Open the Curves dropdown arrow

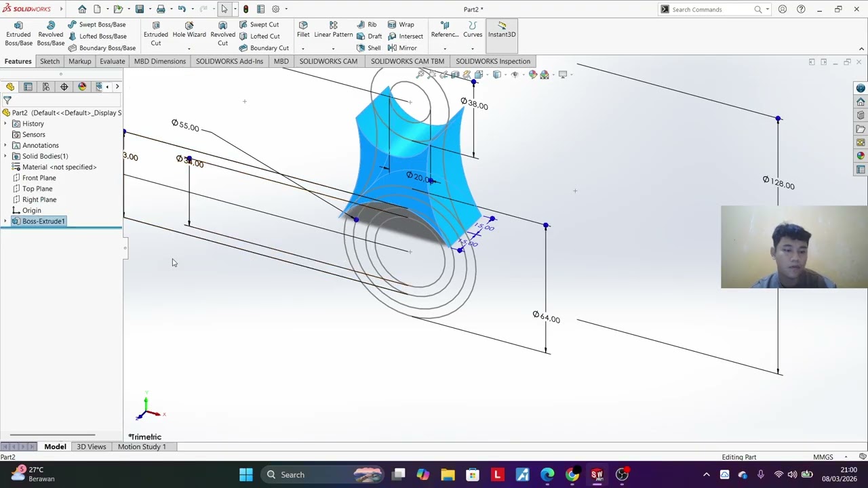(473, 49)
